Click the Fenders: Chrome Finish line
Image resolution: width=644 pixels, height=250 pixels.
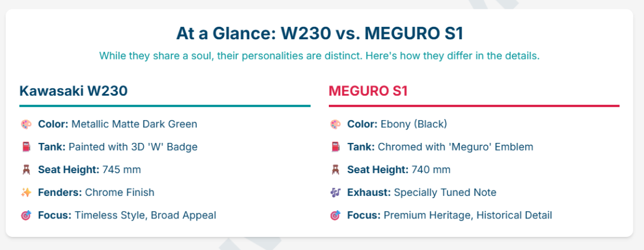96,192
